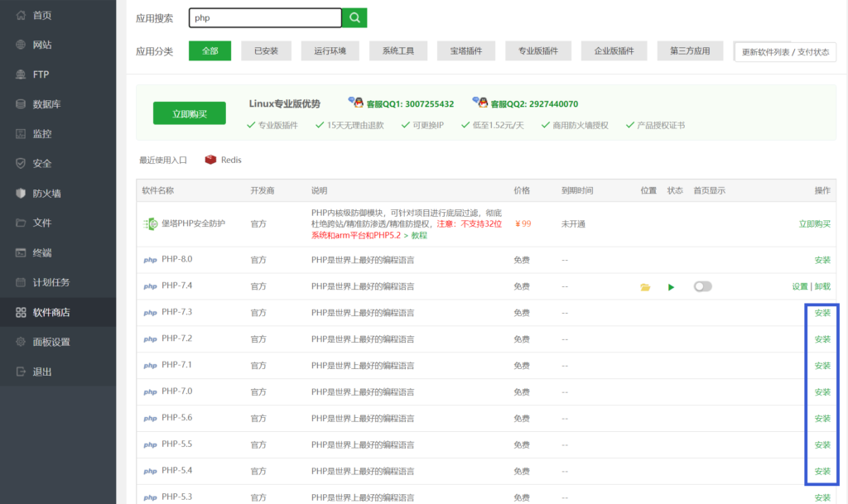Screen dimensions: 848x504
Task: Open 计划任务 sidebar item
Action: tap(51, 283)
